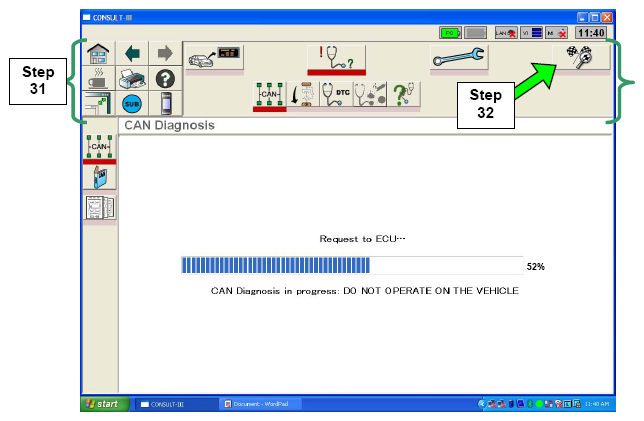Go forward with the right arrow

166,54
